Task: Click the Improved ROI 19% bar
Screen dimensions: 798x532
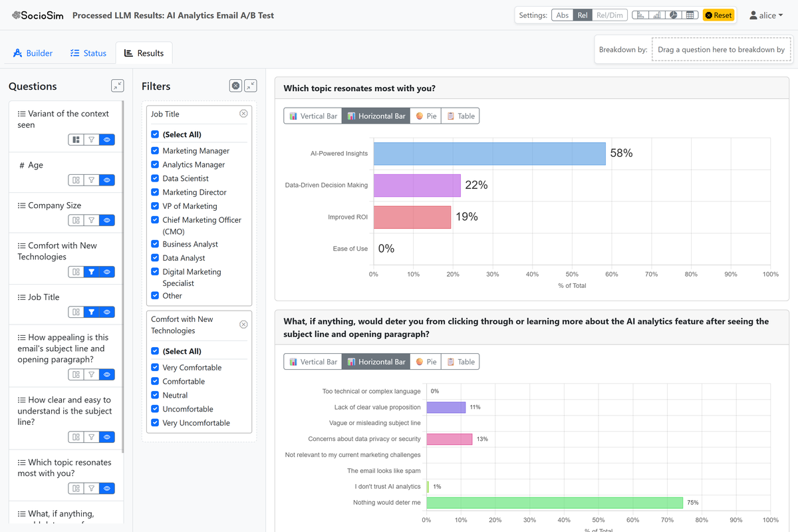Action: (x=412, y=217)
